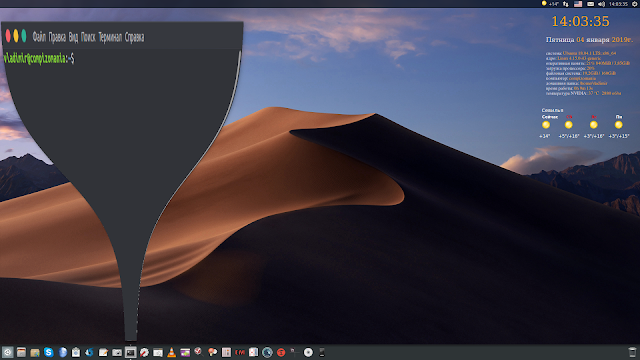The width and height of the screenshot is (640, 360).
Task: Open the red EM icon in the dock
Action: (x=240, y=352)
